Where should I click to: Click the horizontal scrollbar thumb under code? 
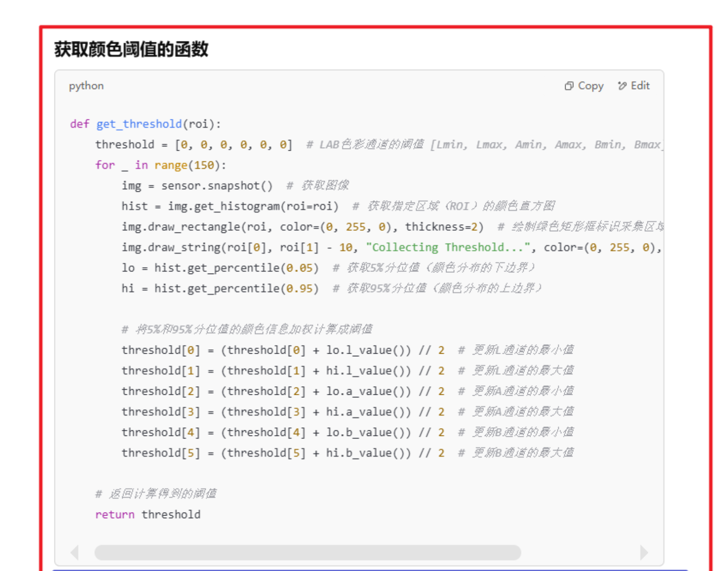pos(307,552)
